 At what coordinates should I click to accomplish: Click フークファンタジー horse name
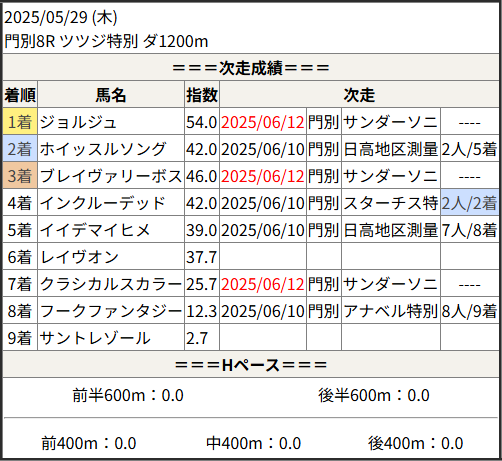pos(111,311)
